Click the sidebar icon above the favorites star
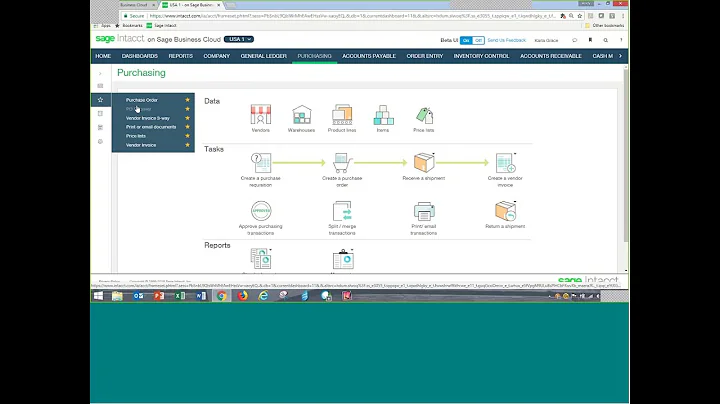 101,86
